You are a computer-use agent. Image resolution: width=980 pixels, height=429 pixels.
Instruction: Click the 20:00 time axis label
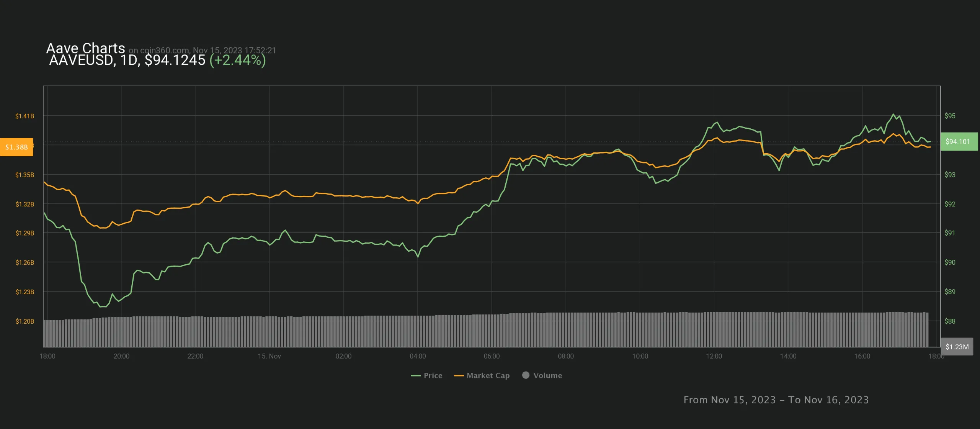click(x=121, y=356)
